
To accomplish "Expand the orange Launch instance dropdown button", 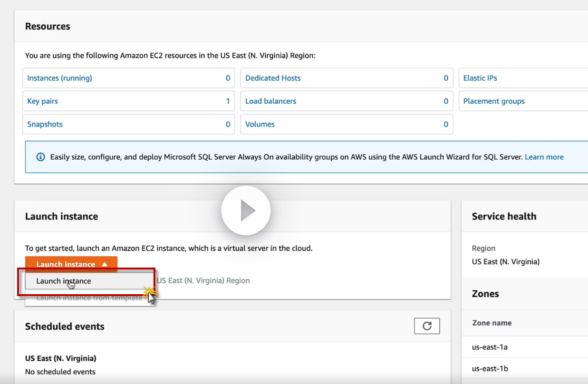I will [71, 264].
